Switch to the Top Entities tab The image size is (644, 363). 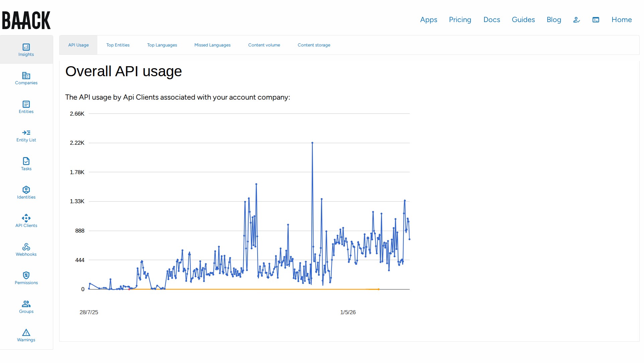pyautogui.click(x=118, y=45)
